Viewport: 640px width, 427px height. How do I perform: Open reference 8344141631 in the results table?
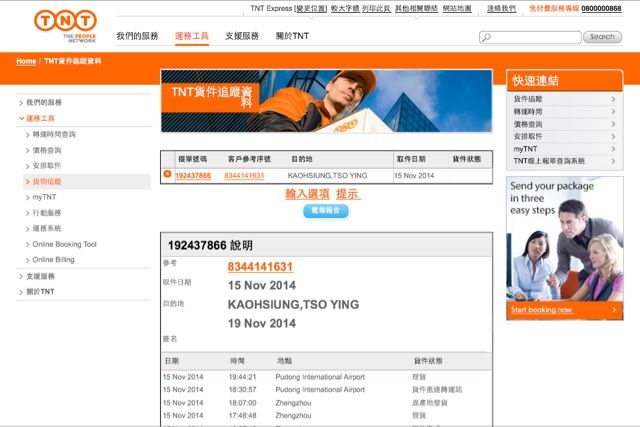(244, 176)
